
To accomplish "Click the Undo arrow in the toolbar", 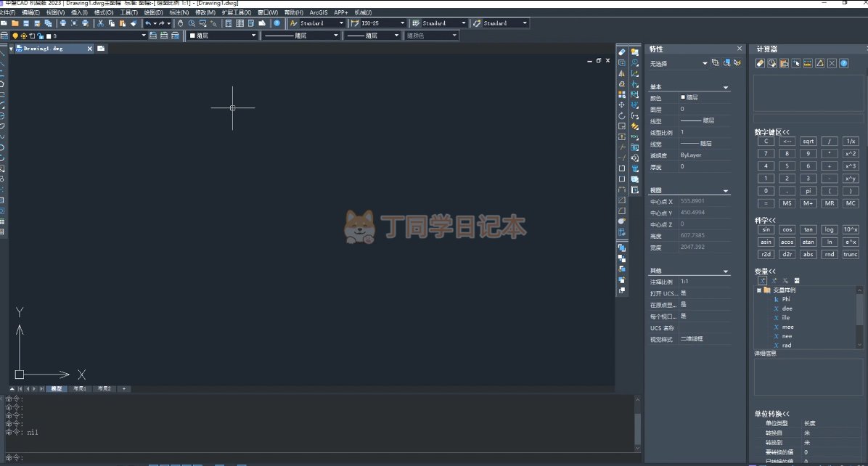I will tap(147, 23).
